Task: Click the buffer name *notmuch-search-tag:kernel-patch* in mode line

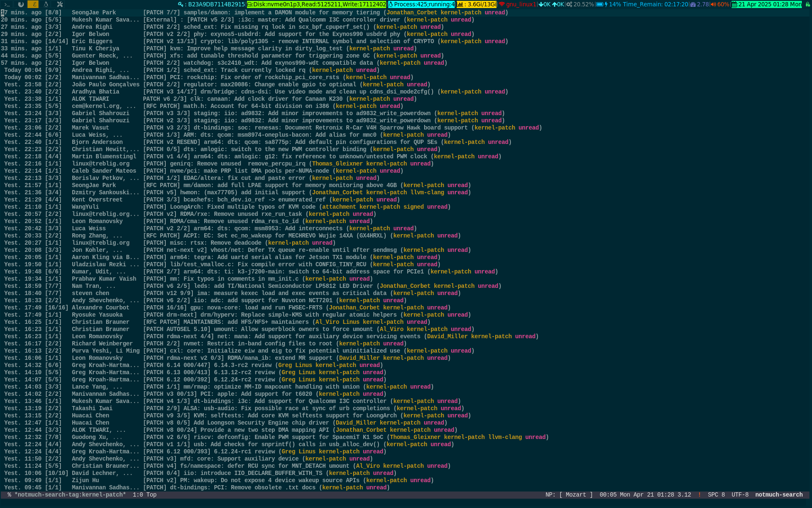Action: pyautogui.click(x=70, y=495)
